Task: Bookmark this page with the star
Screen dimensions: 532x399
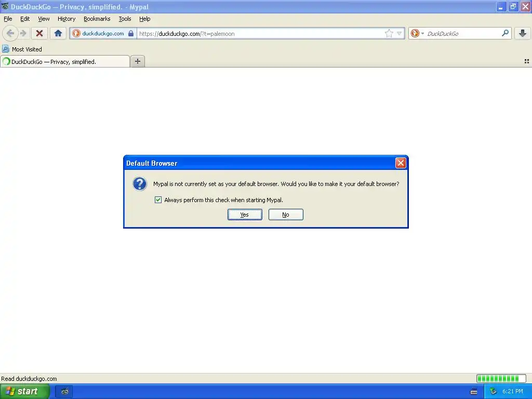Action: pyautogui.click(x=389, y=33)
